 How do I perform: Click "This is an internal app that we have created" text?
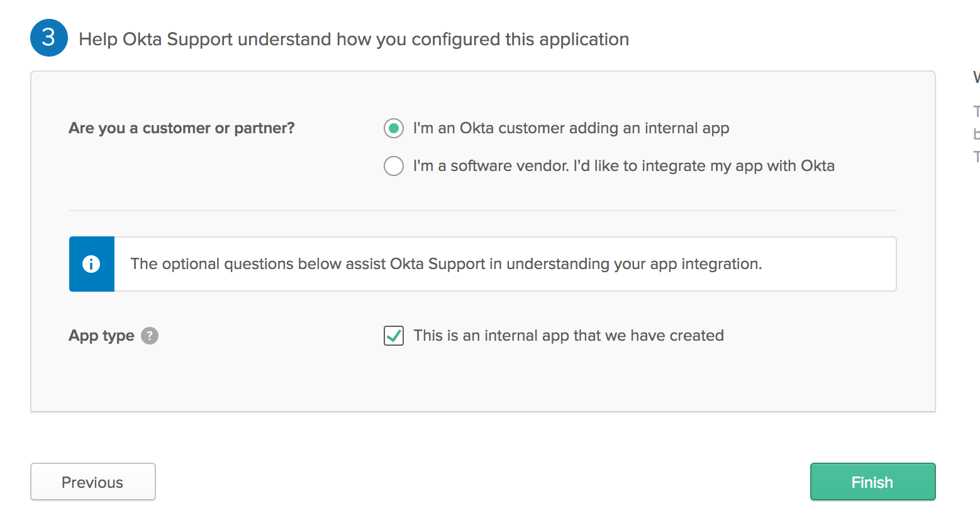[569, 336]
